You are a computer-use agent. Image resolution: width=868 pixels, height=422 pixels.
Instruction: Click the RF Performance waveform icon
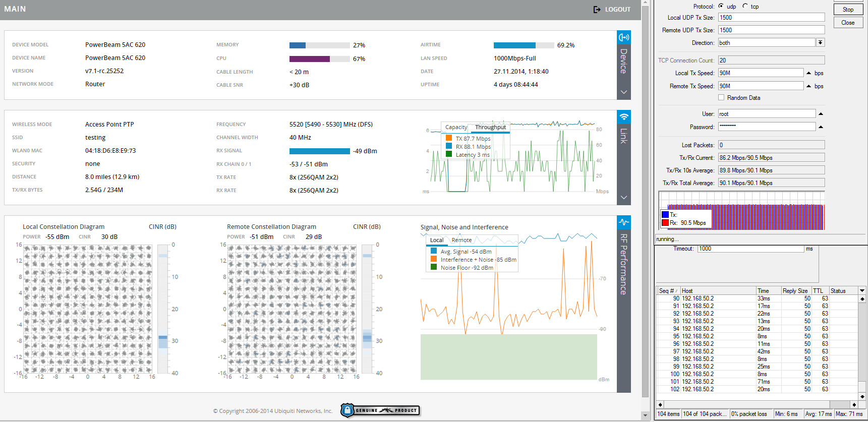point(624,222)
